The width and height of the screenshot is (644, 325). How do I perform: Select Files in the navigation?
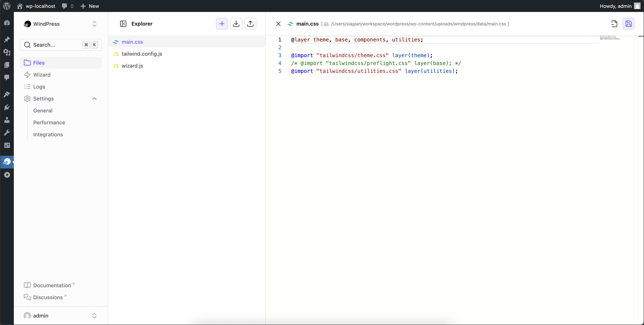pos(61,63)
